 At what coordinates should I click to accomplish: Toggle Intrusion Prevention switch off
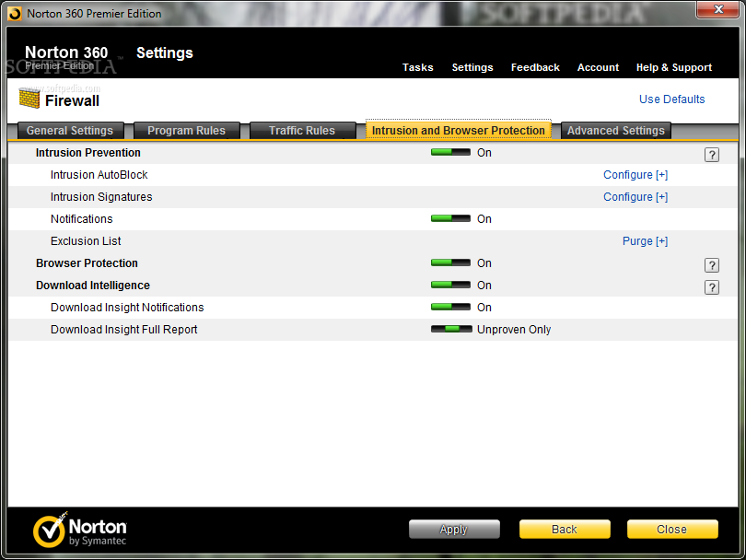450,152
